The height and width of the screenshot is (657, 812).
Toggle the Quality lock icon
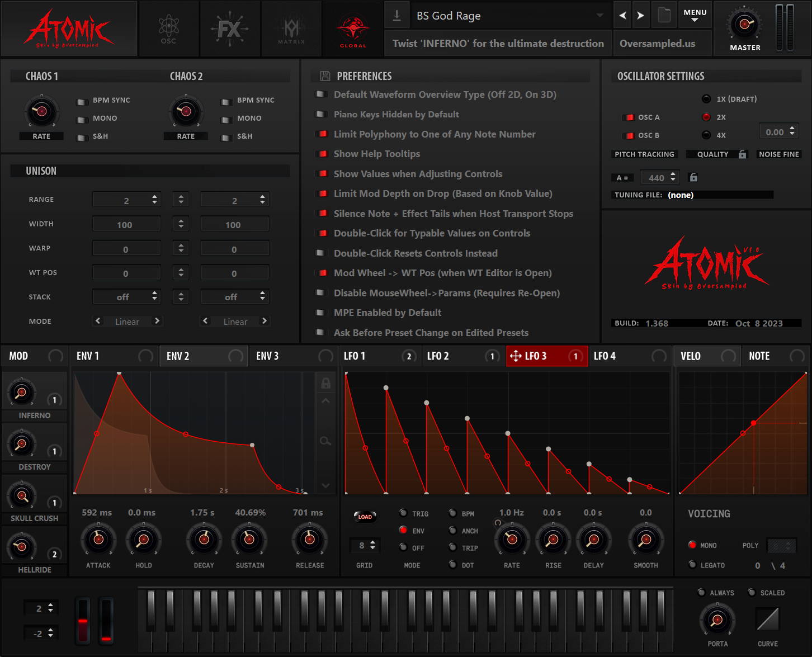point(742,154)
